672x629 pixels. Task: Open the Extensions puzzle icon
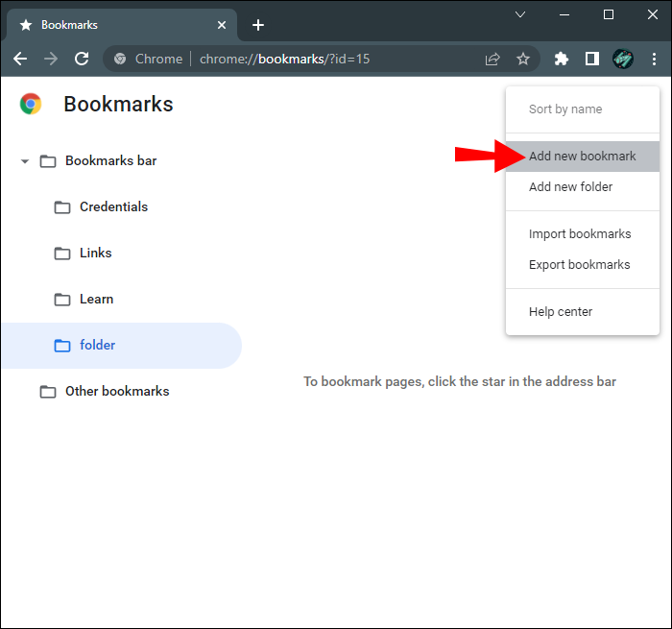562,59
